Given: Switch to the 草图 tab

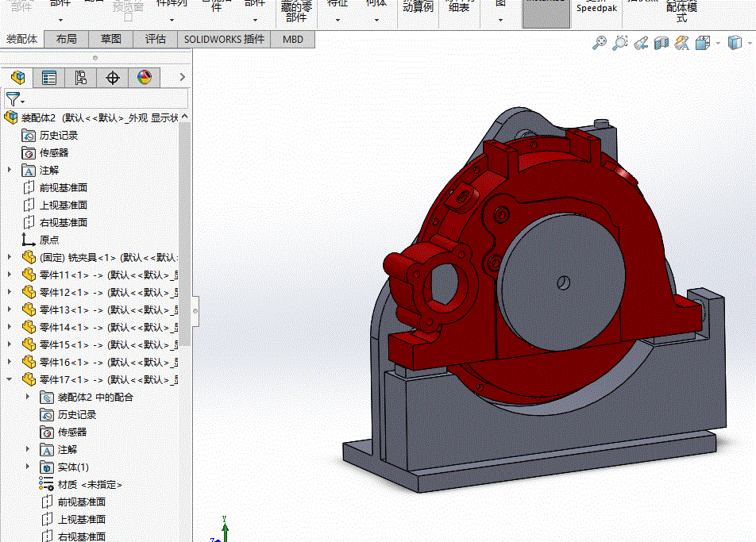Looking at the screenshot, I should [111, 39].
